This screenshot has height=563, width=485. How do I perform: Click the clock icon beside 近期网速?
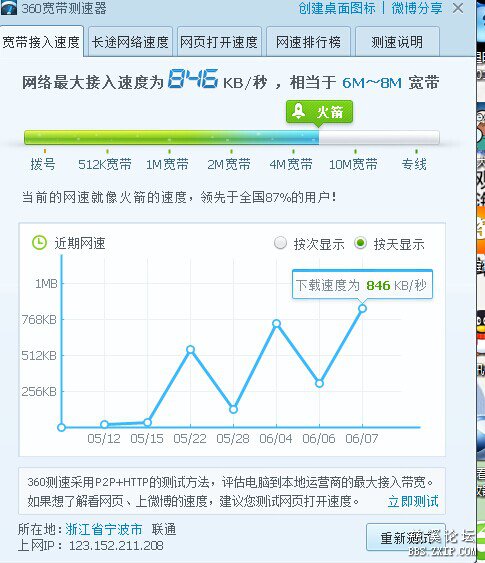click(39, 243)
